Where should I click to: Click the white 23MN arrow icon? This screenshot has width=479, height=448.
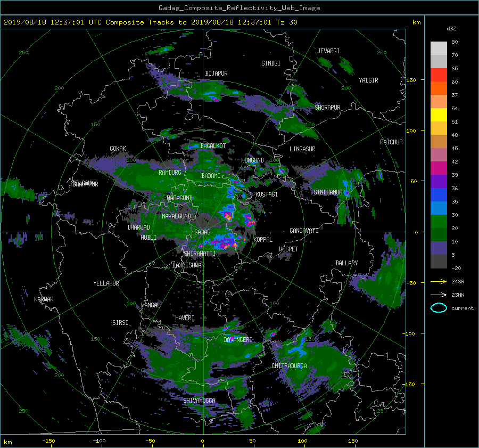click(439, 295)
